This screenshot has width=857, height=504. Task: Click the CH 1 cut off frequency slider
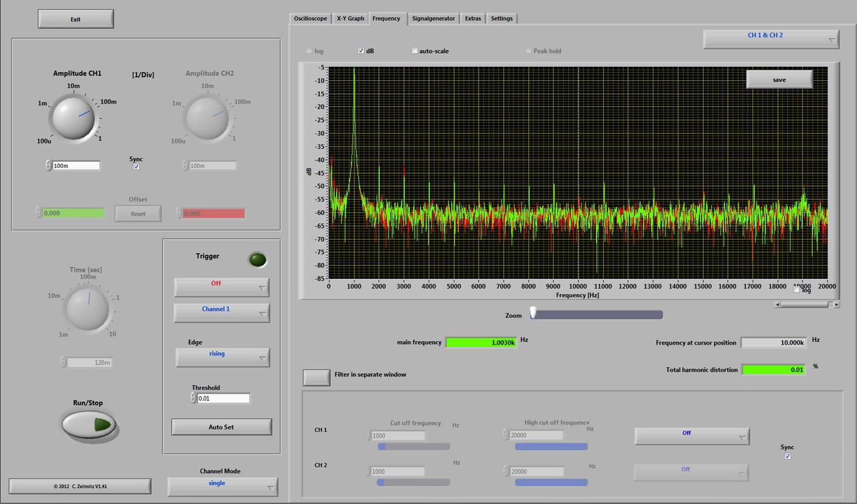click(x=414, y=446)
